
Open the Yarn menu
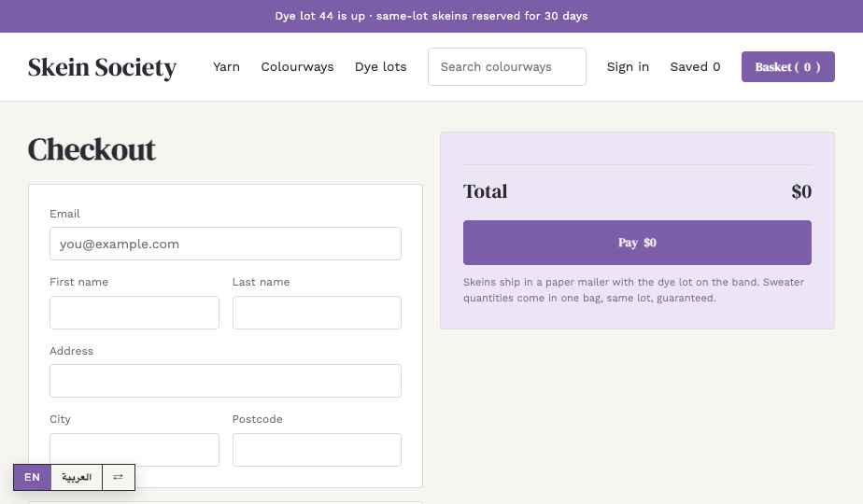tap(226, 66)
